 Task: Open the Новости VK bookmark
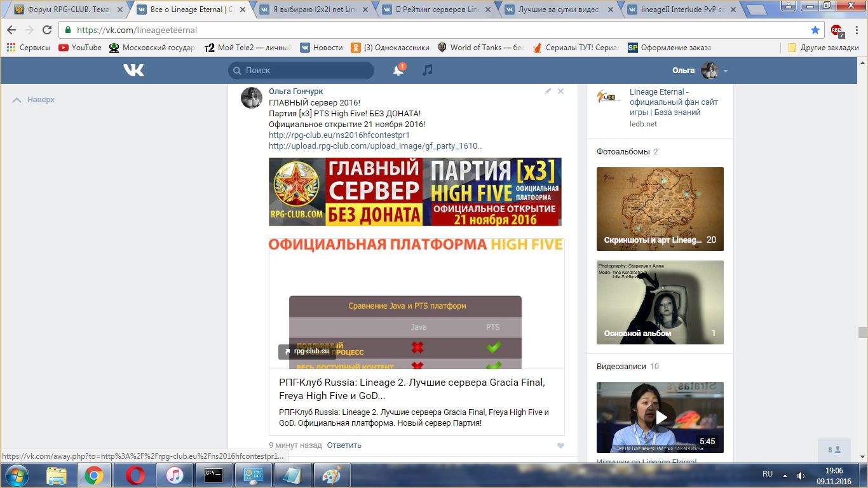322,48
